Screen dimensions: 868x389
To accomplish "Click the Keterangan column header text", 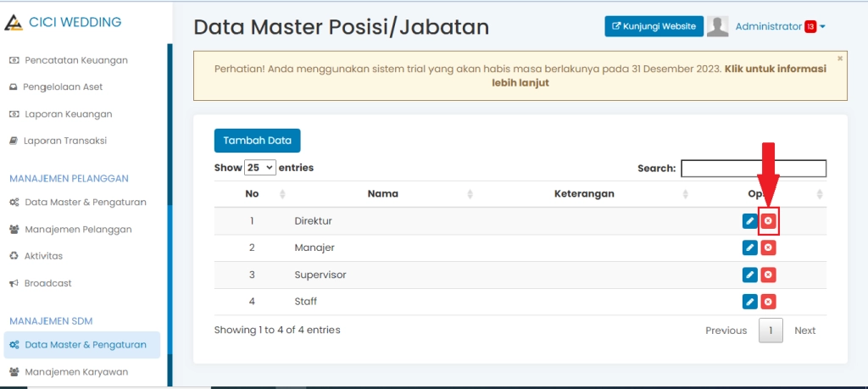I will (584, 194).
